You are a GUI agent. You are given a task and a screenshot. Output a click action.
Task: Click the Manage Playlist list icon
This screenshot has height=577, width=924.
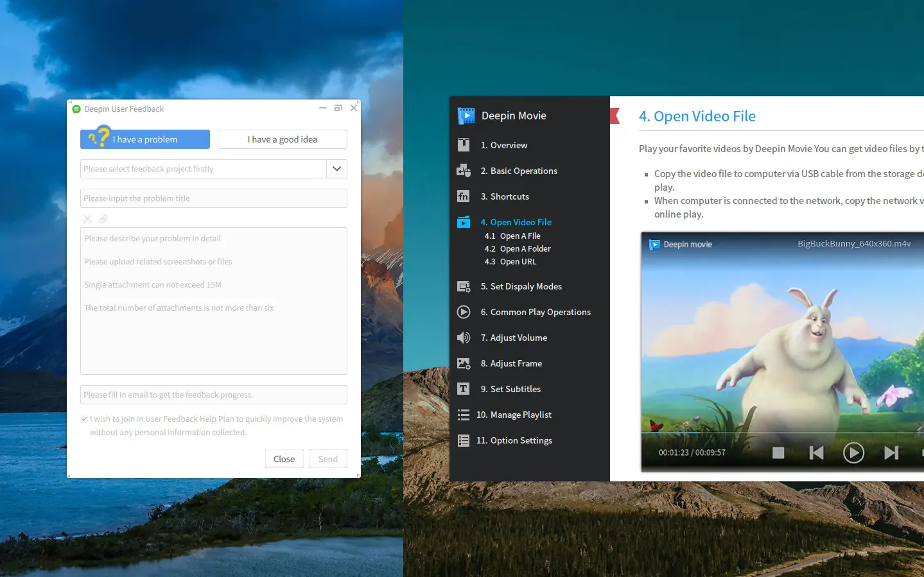click(464, 415)
